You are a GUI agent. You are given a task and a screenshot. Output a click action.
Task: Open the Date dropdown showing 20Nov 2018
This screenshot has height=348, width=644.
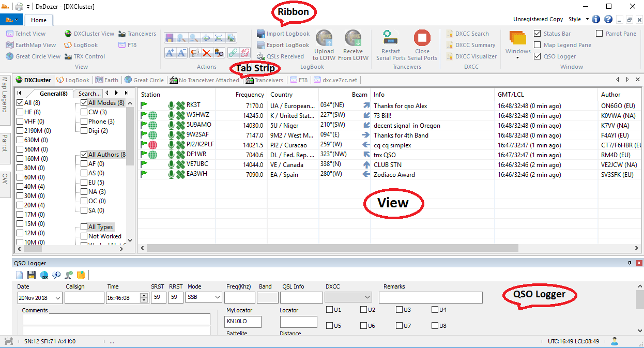(57, 298)
